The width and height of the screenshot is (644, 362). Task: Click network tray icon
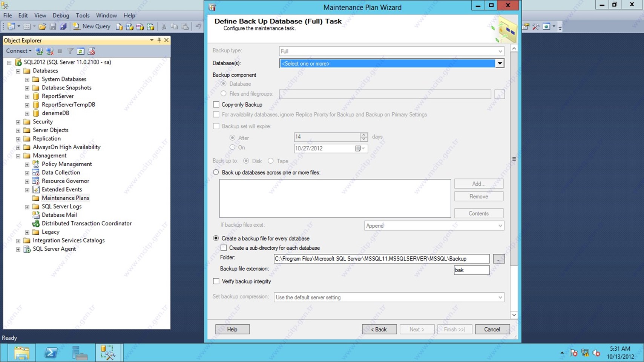(x=585, y=353)
